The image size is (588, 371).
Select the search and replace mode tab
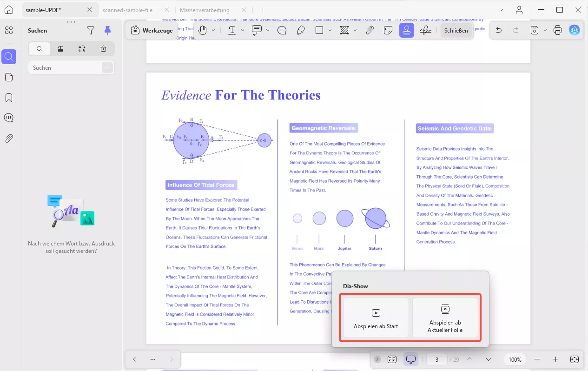click(x=82, y=49)
